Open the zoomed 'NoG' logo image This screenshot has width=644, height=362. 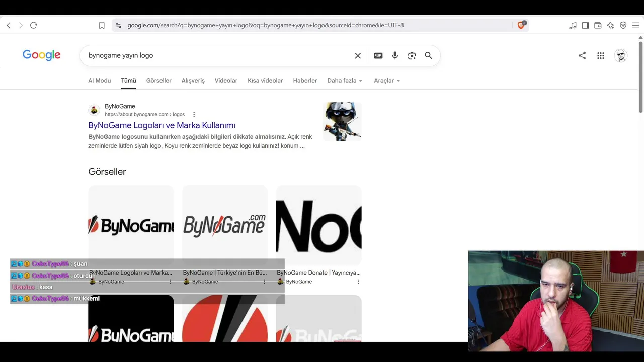pos(318,225)
